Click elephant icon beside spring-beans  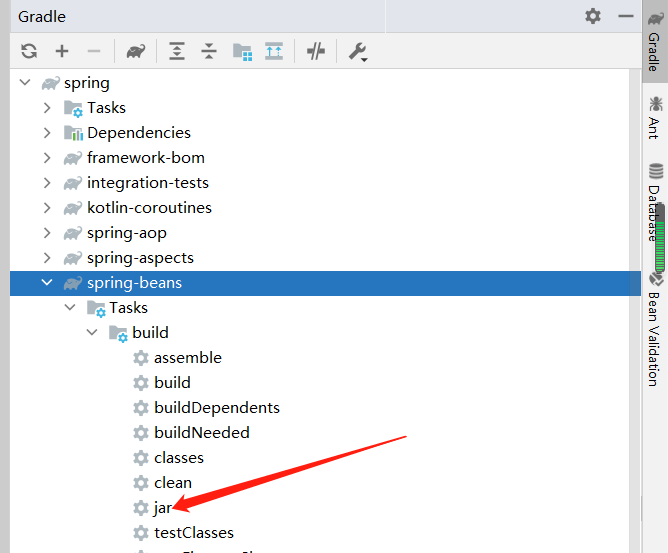tap(73, 283)
